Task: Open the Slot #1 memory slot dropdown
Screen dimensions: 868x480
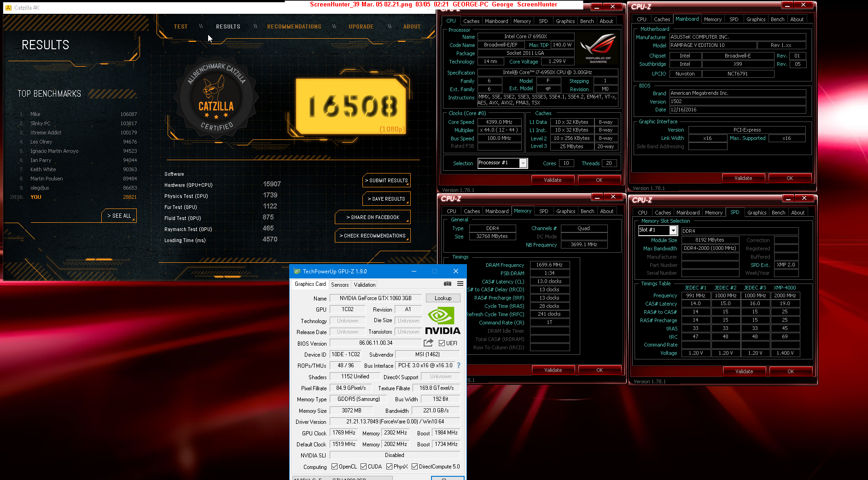Action: tap(673, 230)
